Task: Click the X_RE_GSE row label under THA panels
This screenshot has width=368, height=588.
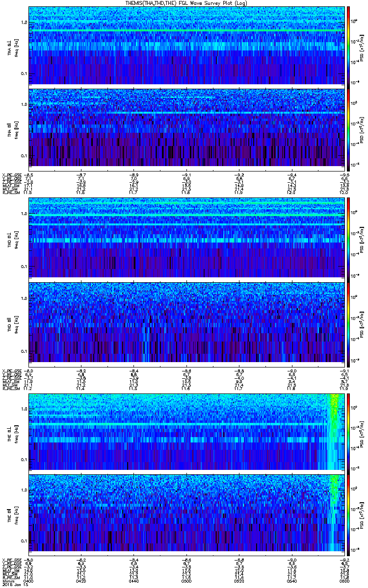Action: tap(12, 174)
